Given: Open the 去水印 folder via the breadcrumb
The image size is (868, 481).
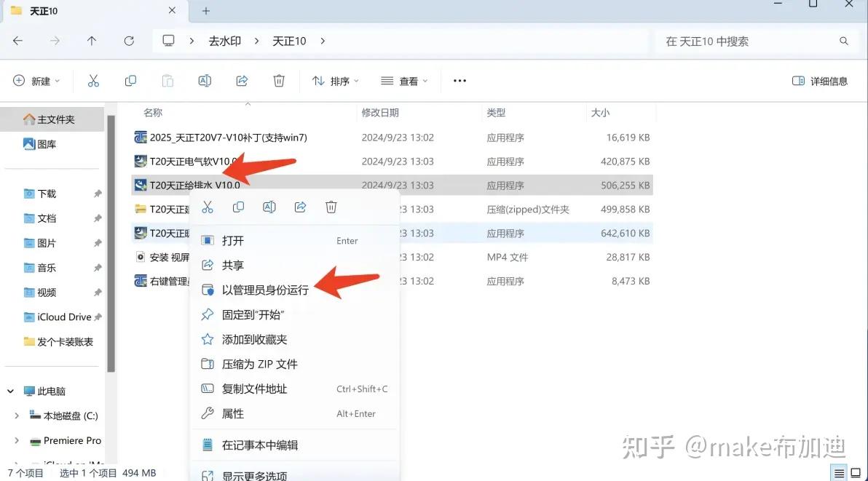Looking at the screenshot, I should 224,41.
